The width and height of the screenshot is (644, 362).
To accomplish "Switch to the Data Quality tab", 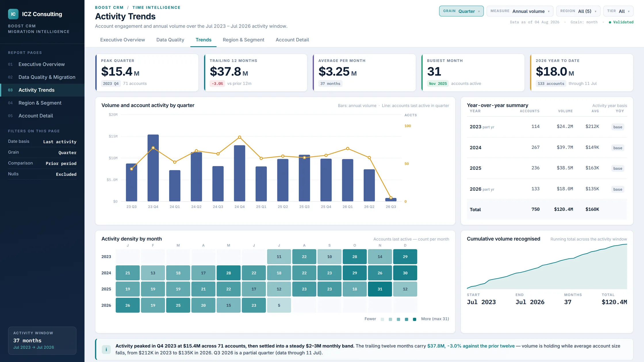I will coord(170,40).
